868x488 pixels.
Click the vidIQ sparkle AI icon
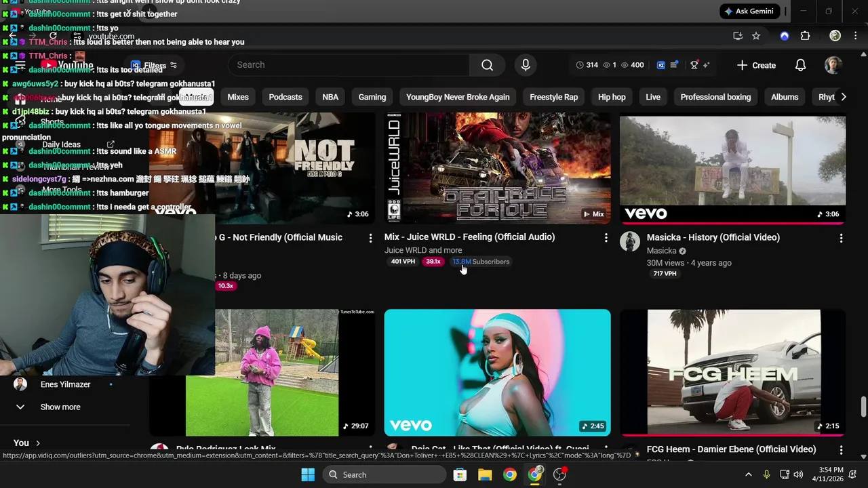coord(706,65)
